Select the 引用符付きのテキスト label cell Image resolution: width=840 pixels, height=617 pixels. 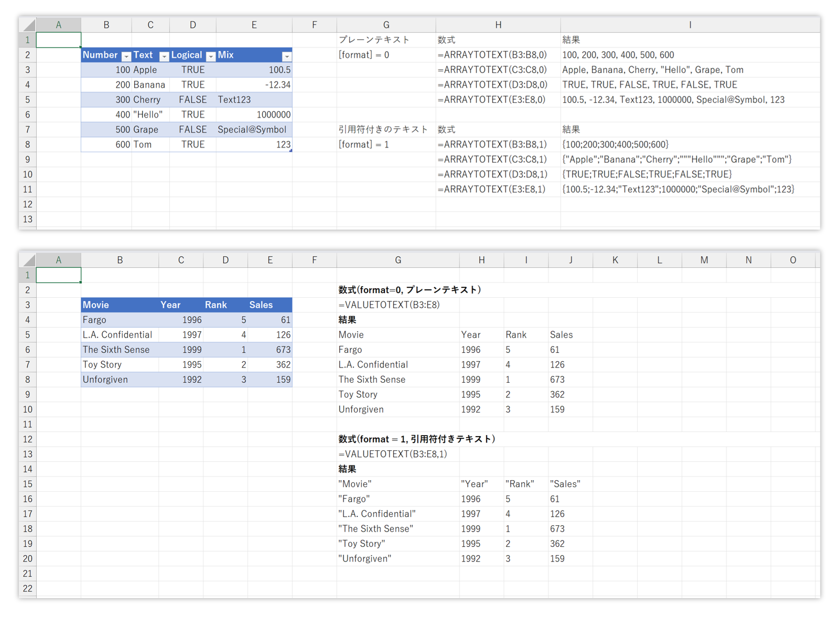click(x=386, y=129)
